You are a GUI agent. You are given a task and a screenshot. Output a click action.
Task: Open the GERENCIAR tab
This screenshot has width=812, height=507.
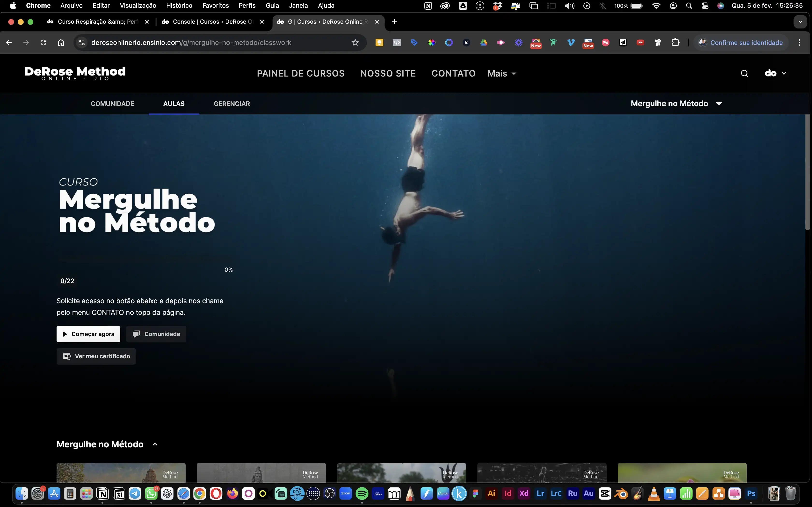(232, 104)
